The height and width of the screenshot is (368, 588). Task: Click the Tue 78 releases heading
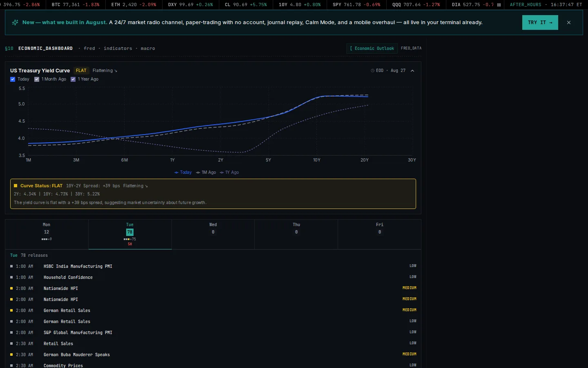pos(29,256)
